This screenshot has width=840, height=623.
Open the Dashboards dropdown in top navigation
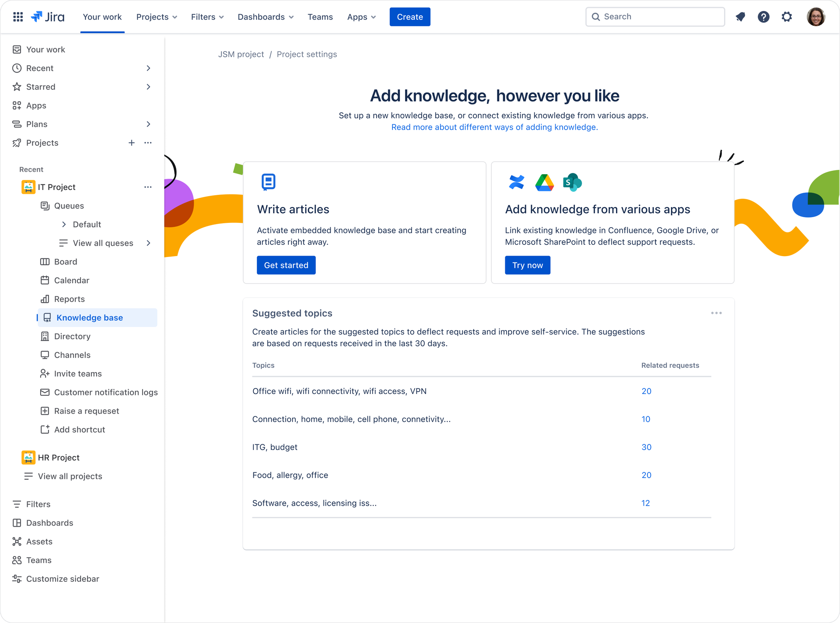click(x=266, y=17)
